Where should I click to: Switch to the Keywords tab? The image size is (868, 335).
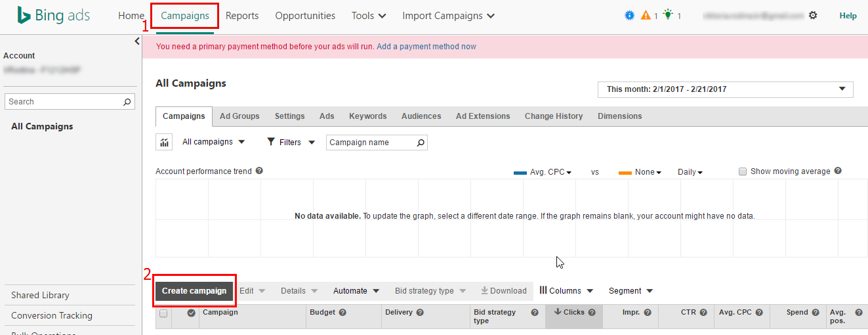click(367, 116)
